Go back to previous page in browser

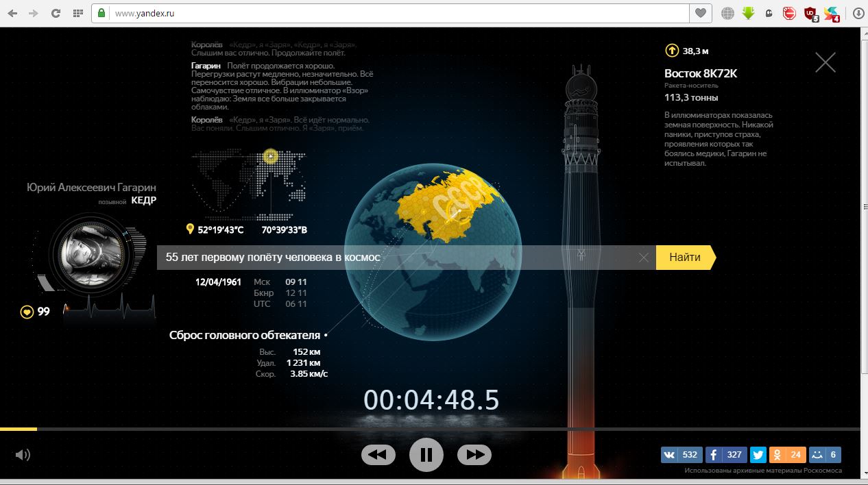point(13,13)
